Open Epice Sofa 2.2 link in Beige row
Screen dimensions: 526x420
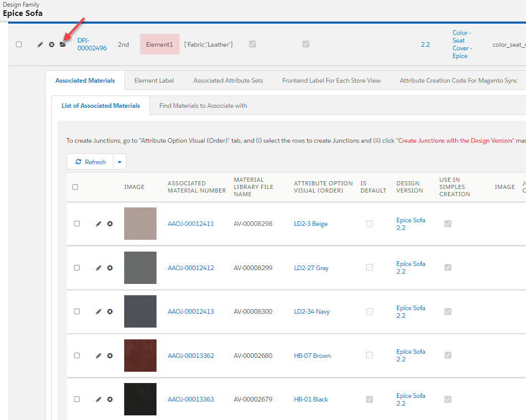411,224
